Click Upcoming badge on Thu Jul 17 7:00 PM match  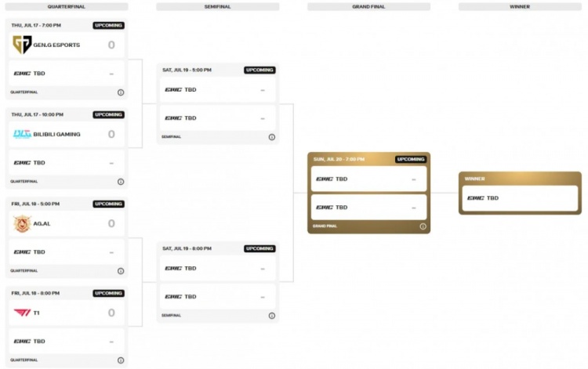tap(108, 25)
